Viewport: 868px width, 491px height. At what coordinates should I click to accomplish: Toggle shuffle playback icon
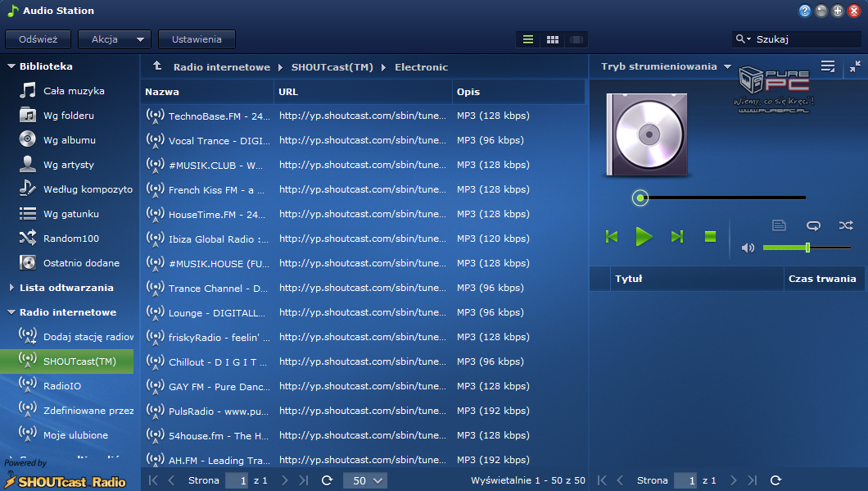[846, 225]
